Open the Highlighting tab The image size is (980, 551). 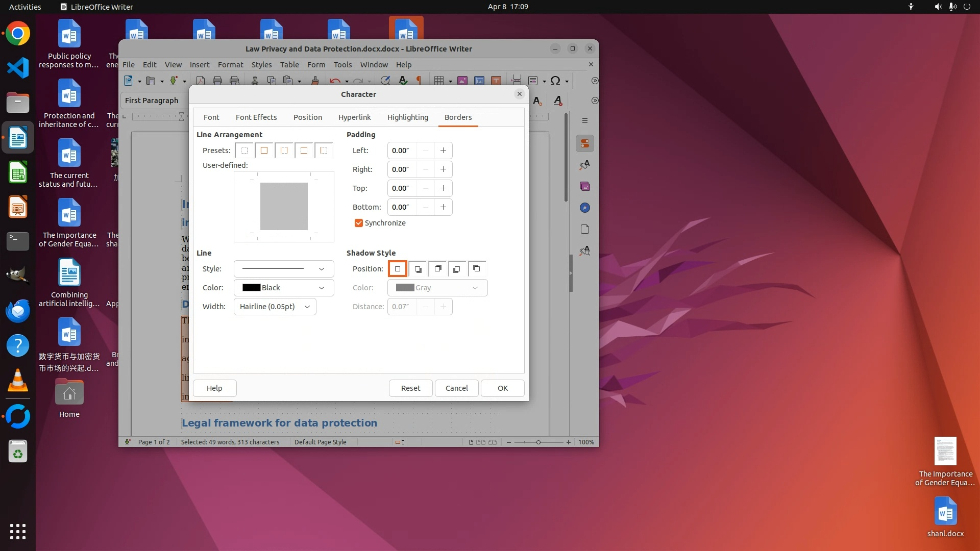pos(407,117)
